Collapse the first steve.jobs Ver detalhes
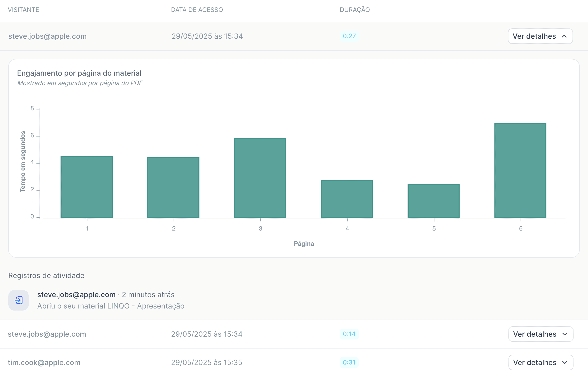 coord(540,36)
